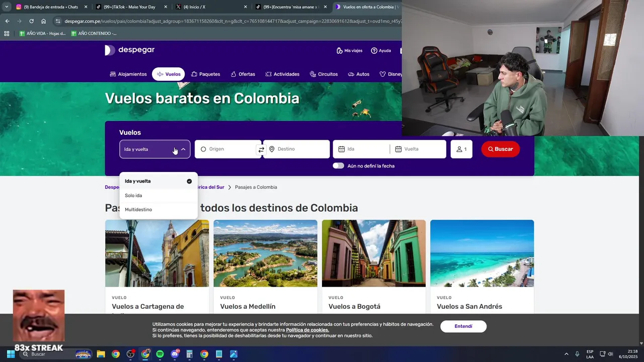This screenshot has height=362, width=644.
Task: Open the Autos section
Action: (x=359, y=74)
